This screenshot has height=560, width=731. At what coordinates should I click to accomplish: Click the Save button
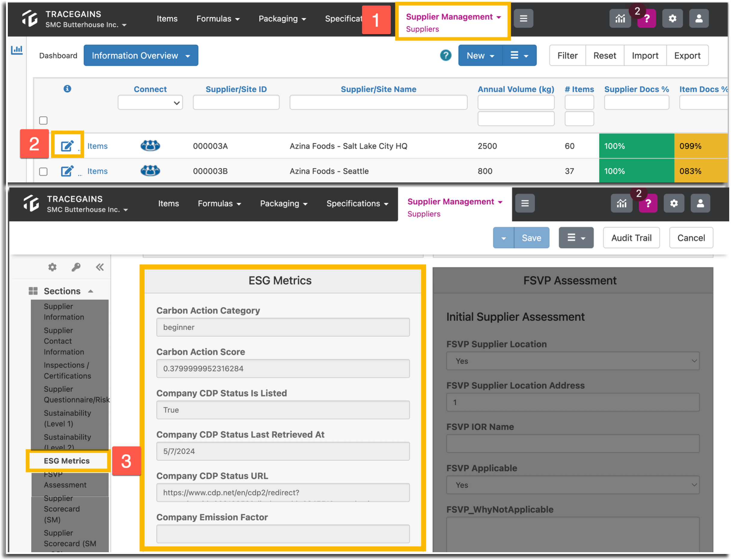pyautogui.click(x=532, y=238)
